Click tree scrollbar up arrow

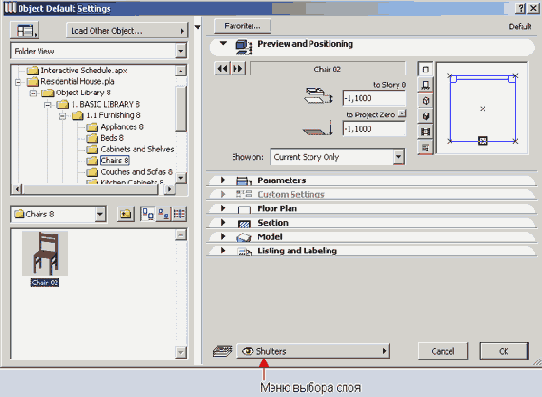tap(181, 70)
